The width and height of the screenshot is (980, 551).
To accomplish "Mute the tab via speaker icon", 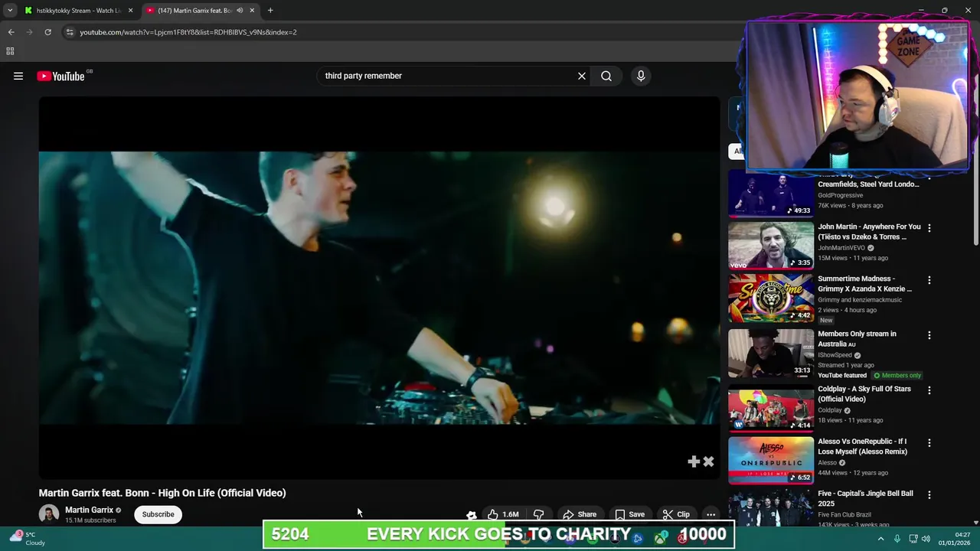I will [240, 11].
